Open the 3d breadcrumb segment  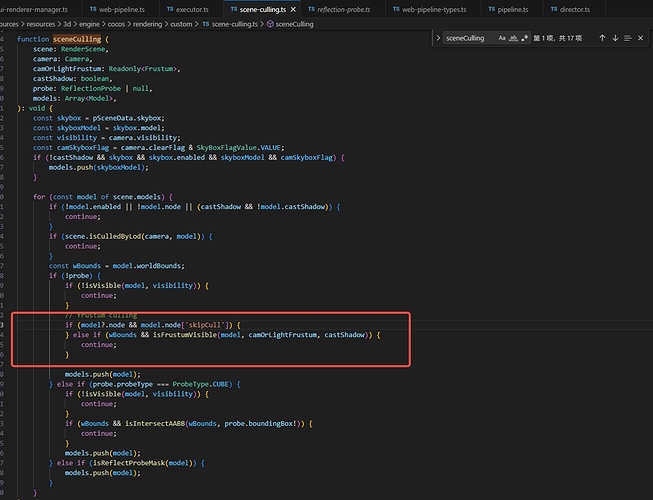pyautogui.click(x=67, y=24)
